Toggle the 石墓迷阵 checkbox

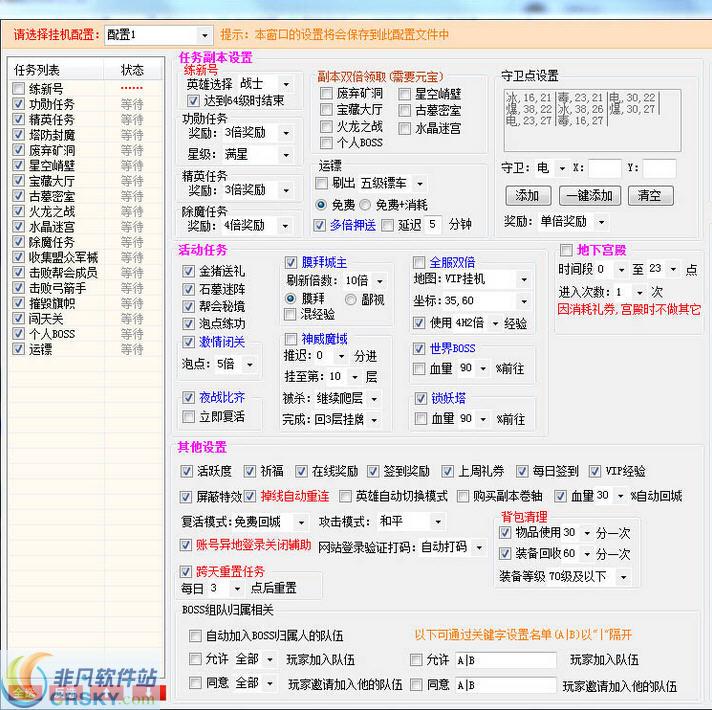(188, 289)
